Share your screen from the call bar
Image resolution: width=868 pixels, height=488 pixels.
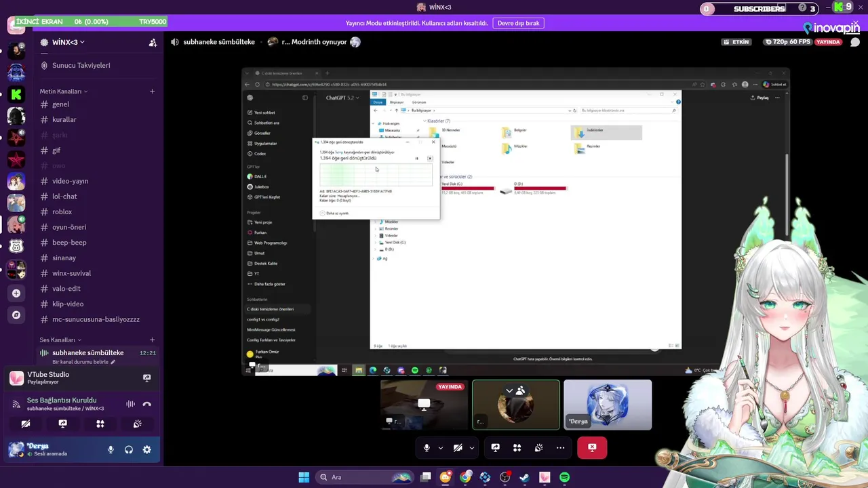(495, 448)
